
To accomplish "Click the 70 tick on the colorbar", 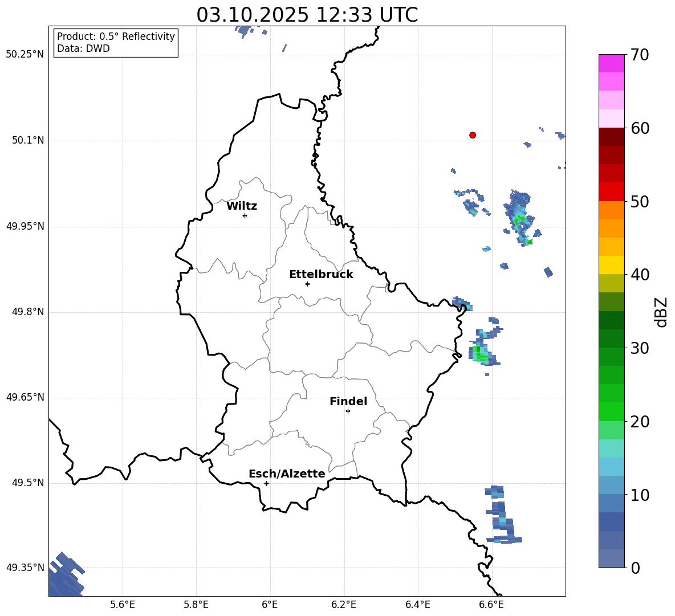I will pos(639,55).
